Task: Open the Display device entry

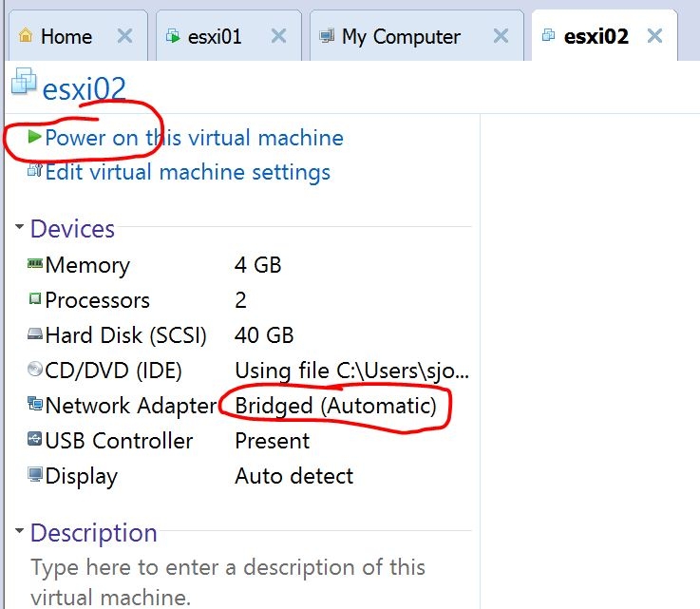Action: [82, 476]
